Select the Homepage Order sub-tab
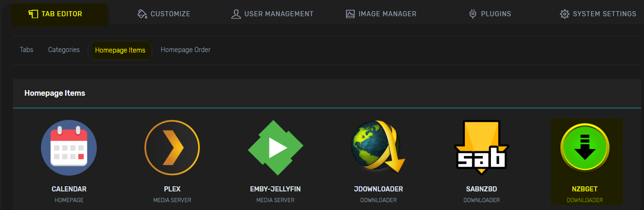 click(186, 50)
